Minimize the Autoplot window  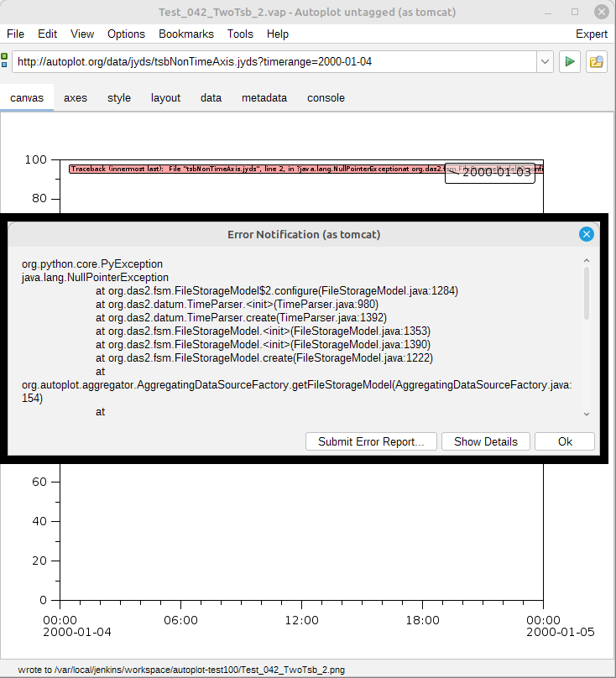coord(551,12)
